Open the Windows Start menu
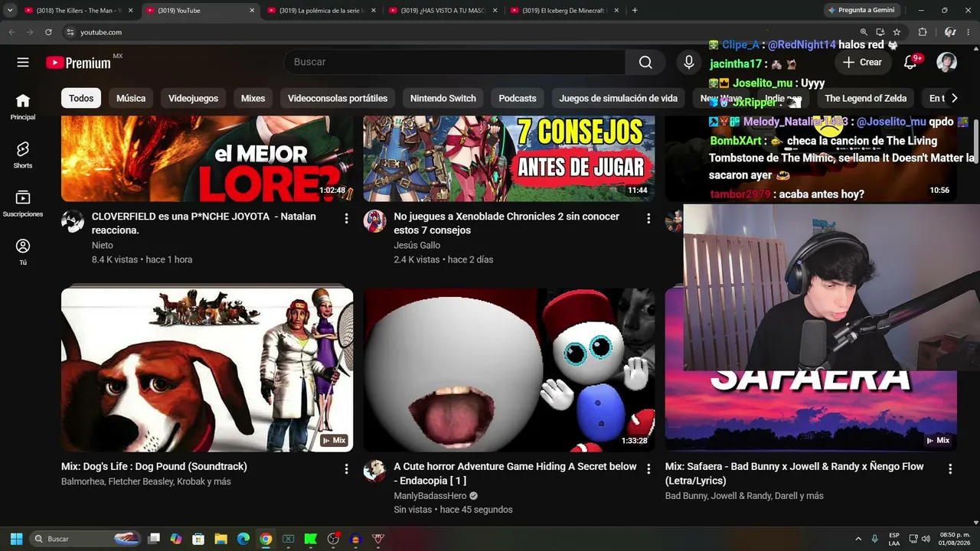This screenshot has width=980, height=551. pyautogui.click(x=16, y=539)
